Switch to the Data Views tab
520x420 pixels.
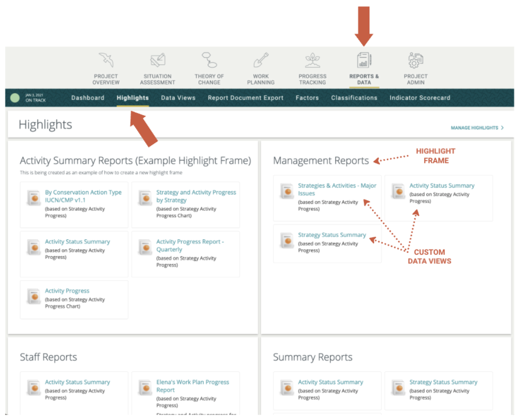click(178, 98)
